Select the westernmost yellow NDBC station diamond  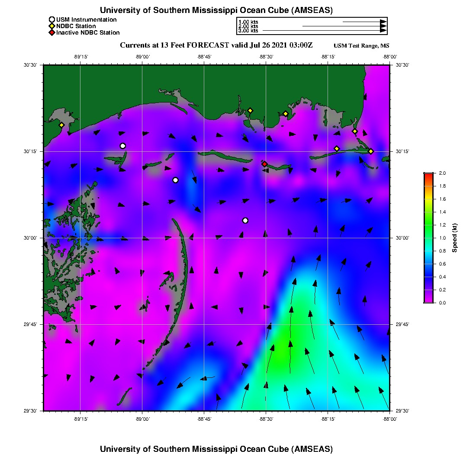point(61,125)
